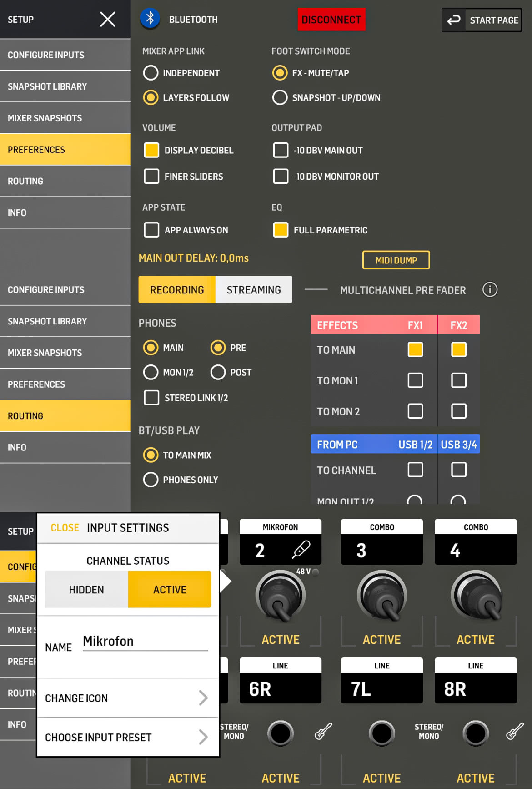Click the red Disconnect button

(x=331, y=20)
